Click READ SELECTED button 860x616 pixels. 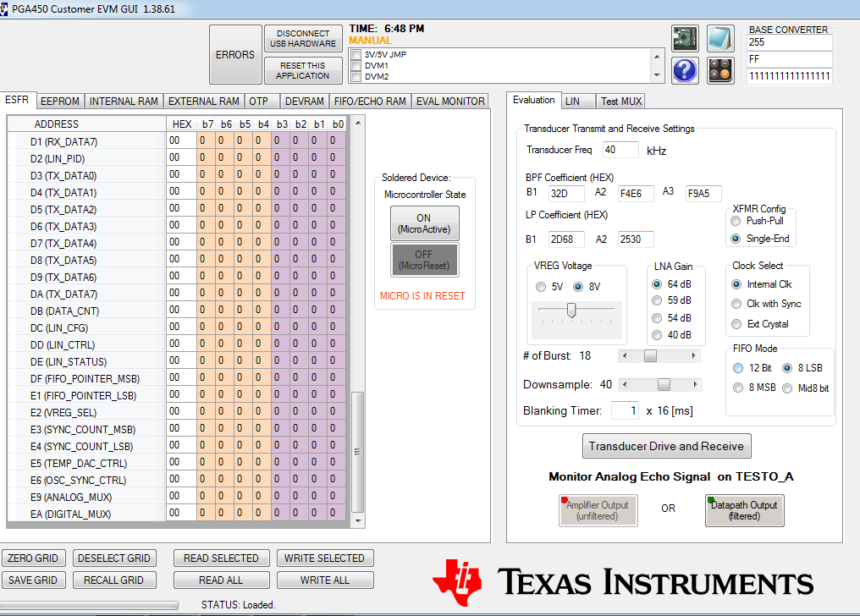(221, 558)
